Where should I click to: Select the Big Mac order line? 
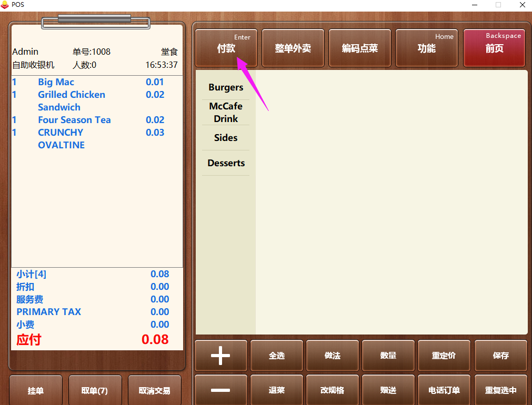[x=97, y=82]
